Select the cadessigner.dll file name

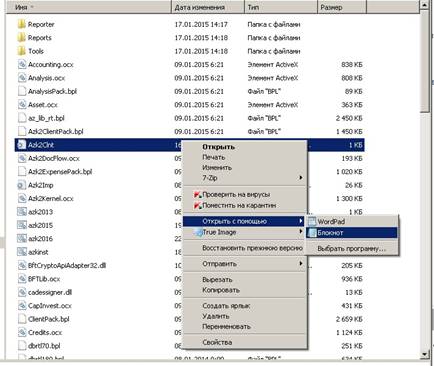50,292
